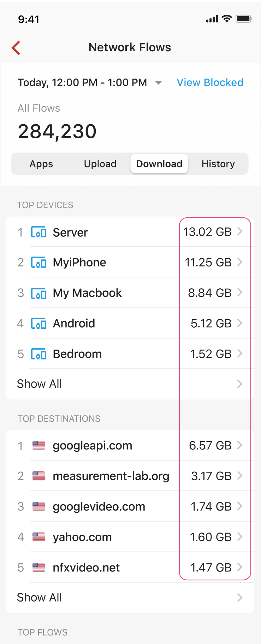This screenshot has width=261, height=644.
Task: Click the Bedroom device icon
Action: point(38,354)
